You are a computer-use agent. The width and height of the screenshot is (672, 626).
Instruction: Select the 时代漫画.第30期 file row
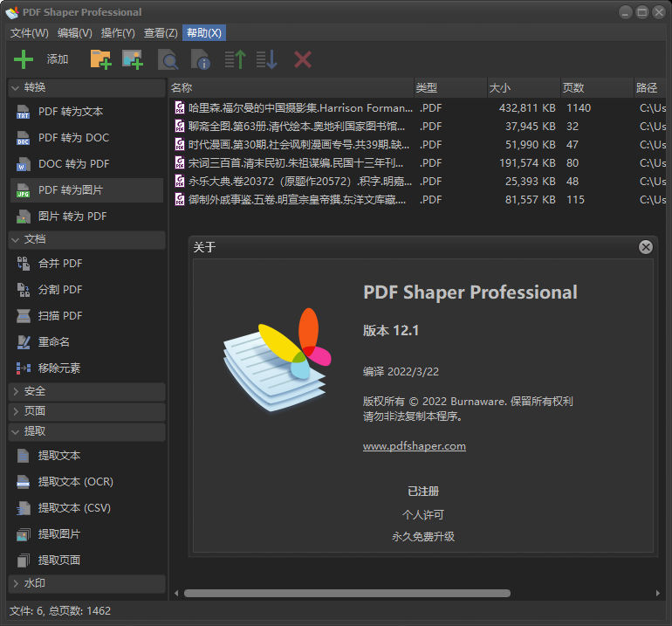pos(418,145)
